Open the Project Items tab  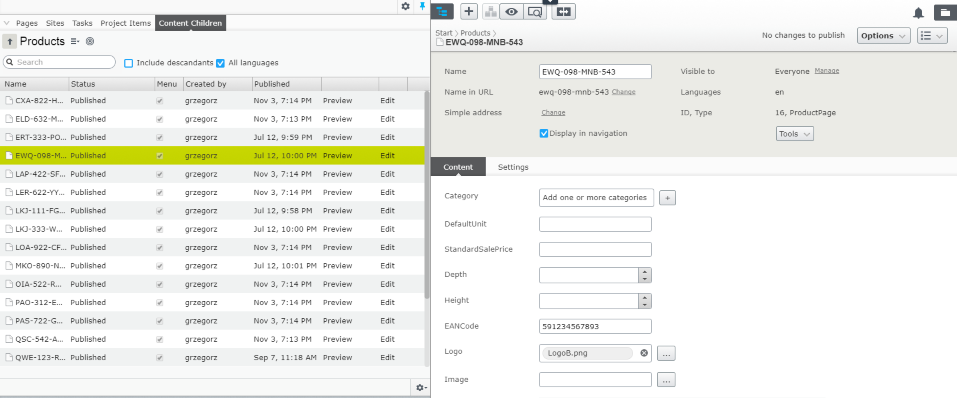(125, 23)
